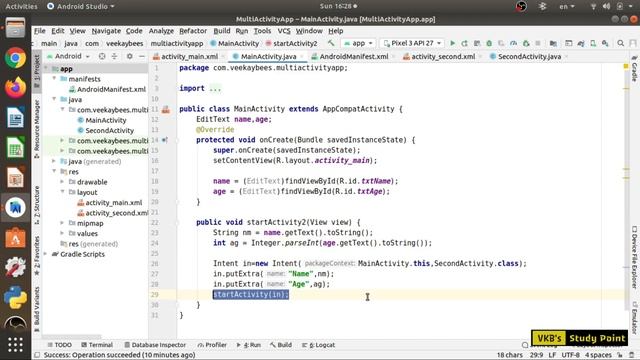This screenshot has width=640, height=360.
Task: Switch to AndroidManifest.xml editor tab
Action: 350,56
